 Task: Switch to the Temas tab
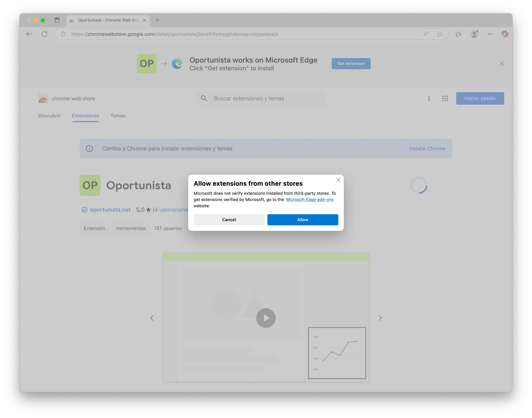(118, 115)
